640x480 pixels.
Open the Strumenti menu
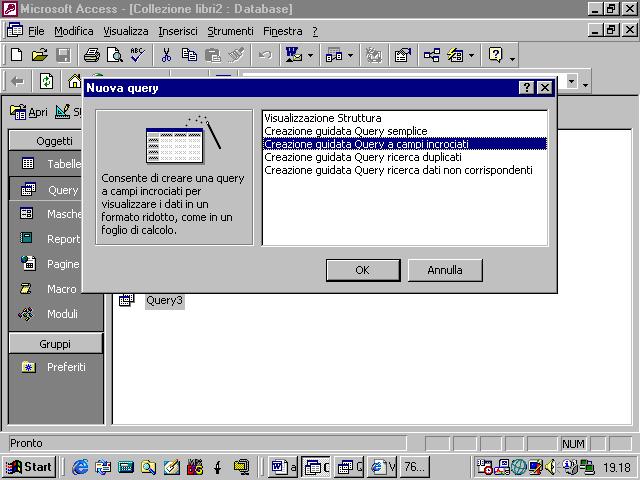point(230,31)
